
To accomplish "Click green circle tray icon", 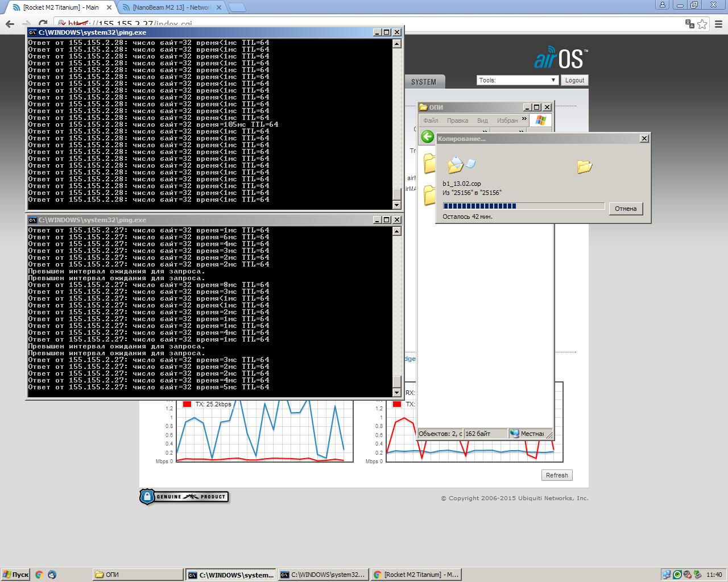I will pyautogui.click(x=677, y=575).
